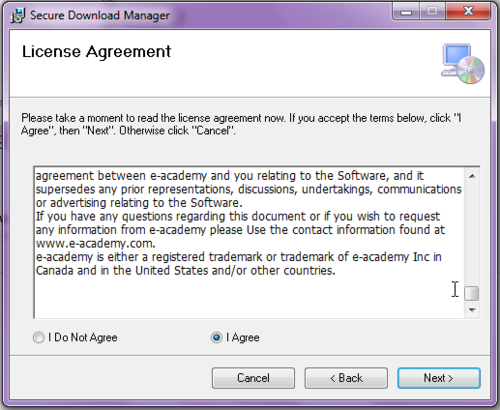Screen dimensions: 500x410
Task: Go back with the Back button
Action: pos(346,378)
